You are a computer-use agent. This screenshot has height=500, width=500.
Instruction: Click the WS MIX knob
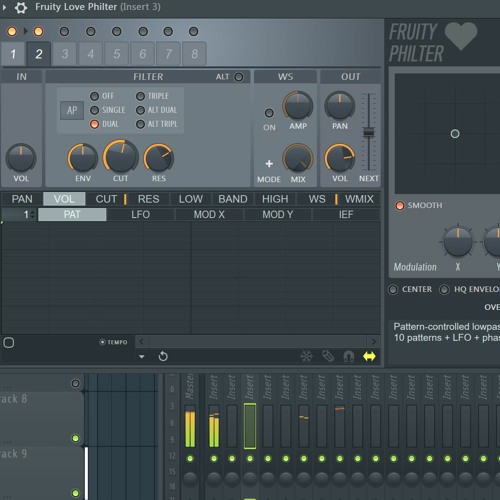point(298,158)
